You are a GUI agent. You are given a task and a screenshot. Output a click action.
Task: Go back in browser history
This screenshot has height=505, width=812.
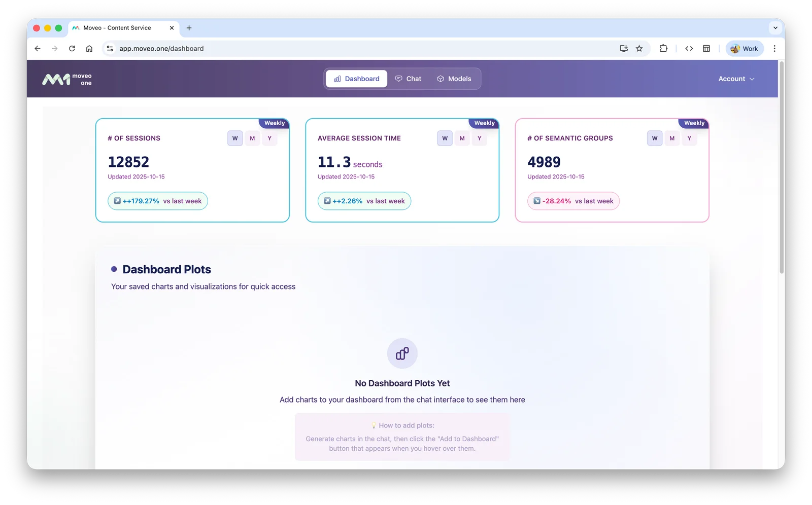[x=38, y=49]
